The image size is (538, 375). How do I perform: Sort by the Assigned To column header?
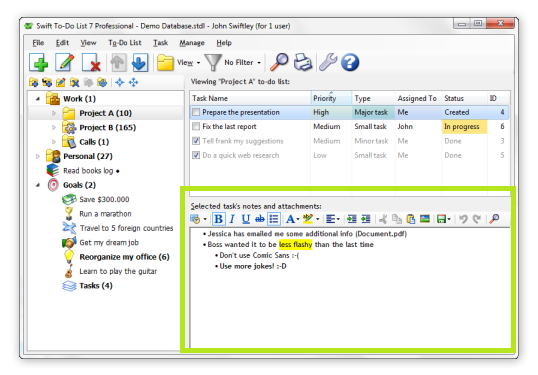(x=418, y=98)
